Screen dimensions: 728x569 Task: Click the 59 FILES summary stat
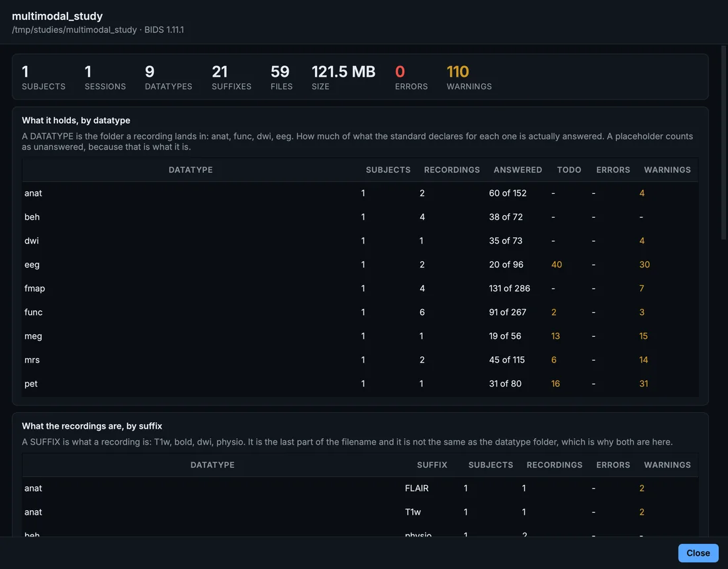point(281,77)
